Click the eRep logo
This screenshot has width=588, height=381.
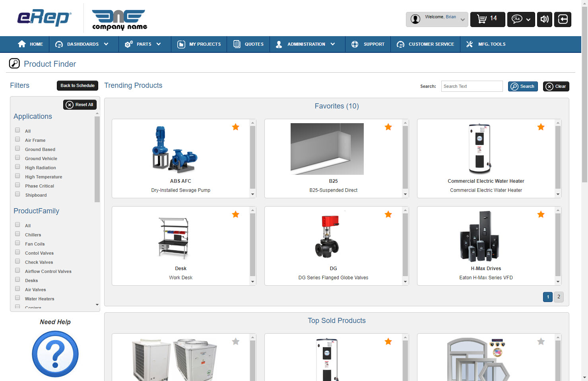click(x=44, y=18)
